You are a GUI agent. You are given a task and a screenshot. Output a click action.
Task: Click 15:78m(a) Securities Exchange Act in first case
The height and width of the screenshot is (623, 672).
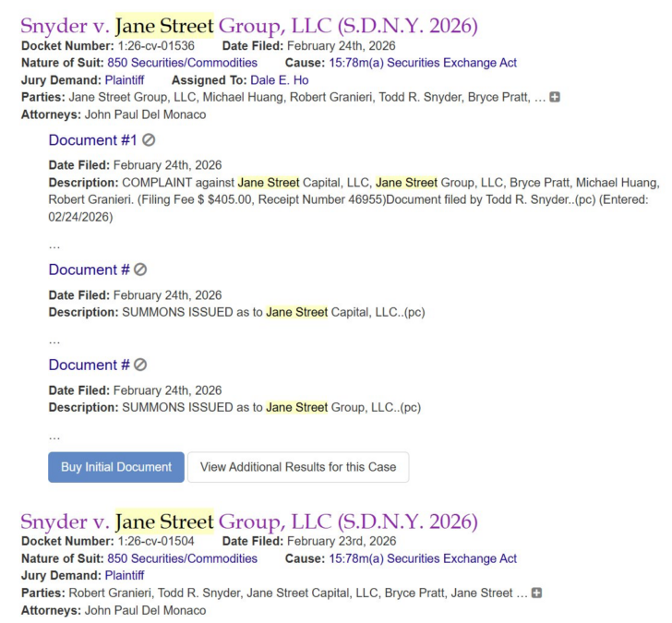pos(423,63)
